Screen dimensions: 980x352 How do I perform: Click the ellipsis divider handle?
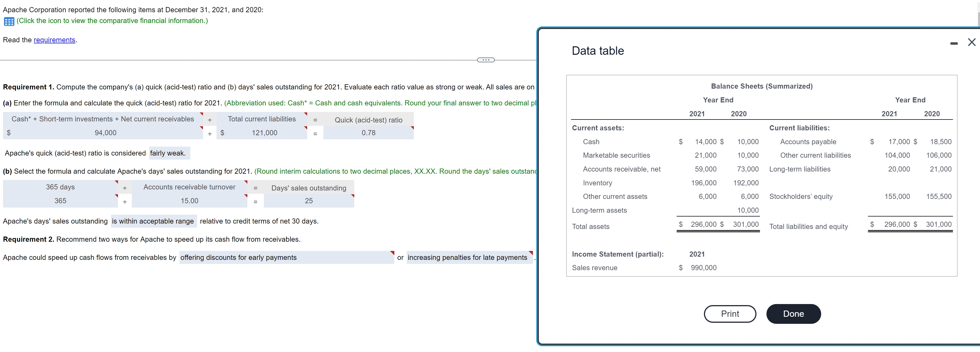(486, 60)
